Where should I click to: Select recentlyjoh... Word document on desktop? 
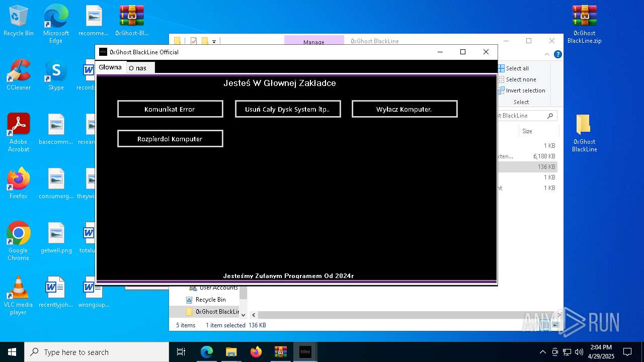(x=56, y=292)
